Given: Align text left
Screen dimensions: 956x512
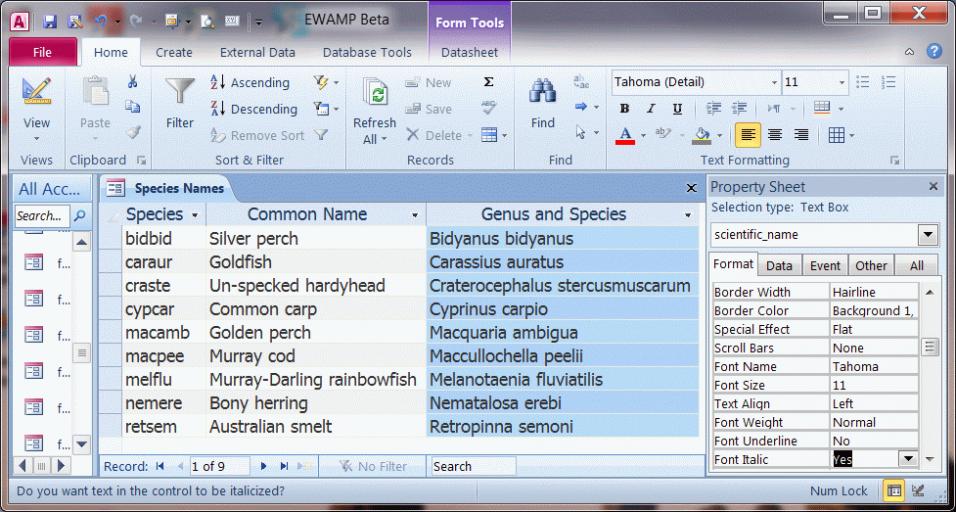Looking at the screenshot, I should pos(747,135).
